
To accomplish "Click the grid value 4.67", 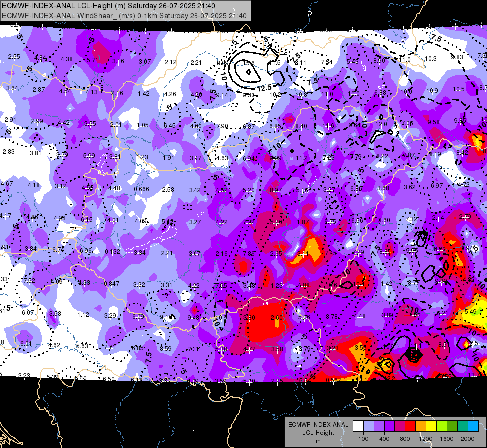I will 7,183.
